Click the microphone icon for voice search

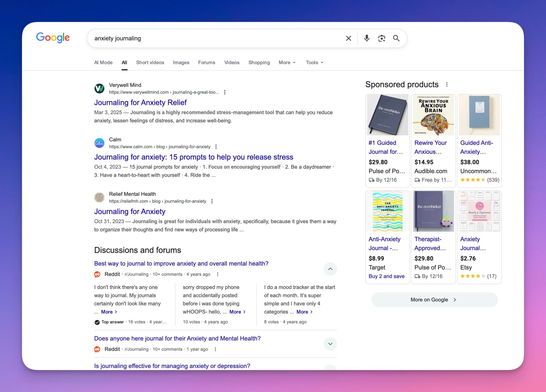tap(367, 38)
